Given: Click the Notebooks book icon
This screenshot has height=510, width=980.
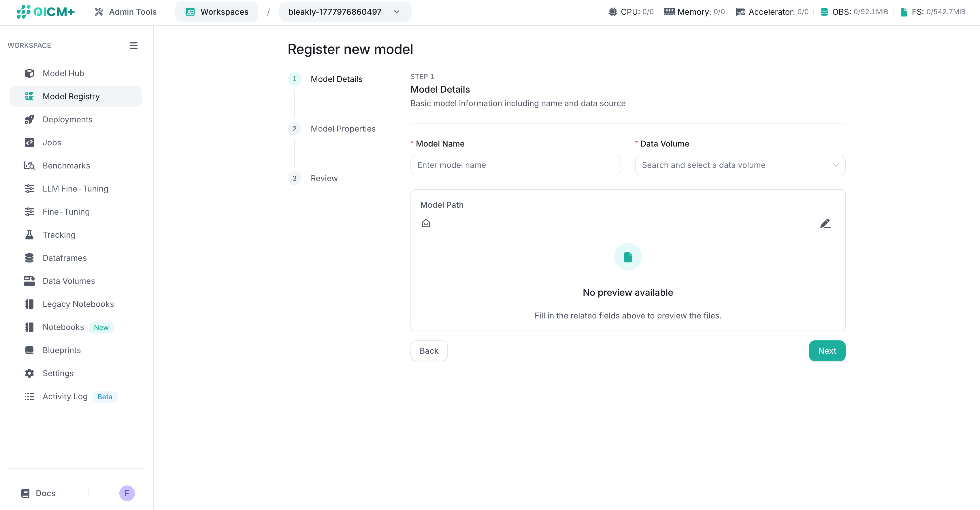Looking at the screenshot, I should [x=29, y=327].
